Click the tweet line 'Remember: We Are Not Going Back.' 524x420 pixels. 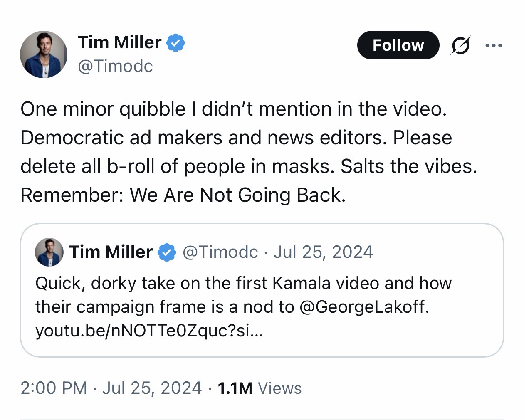[183, 195]
